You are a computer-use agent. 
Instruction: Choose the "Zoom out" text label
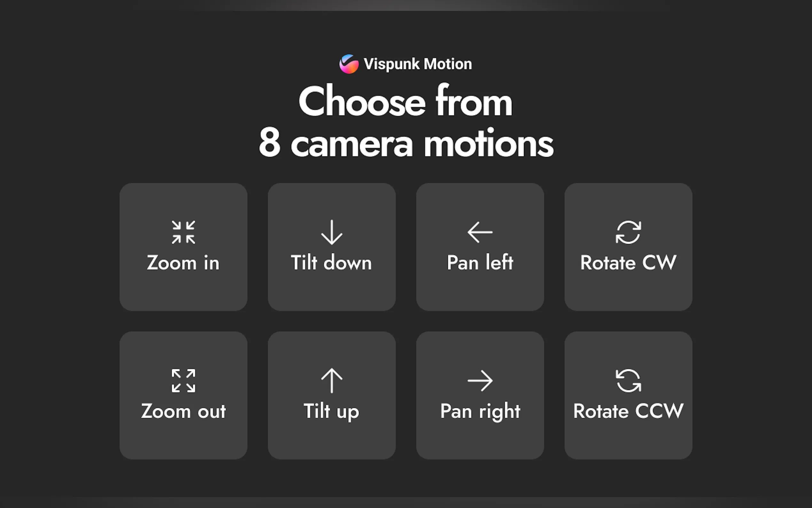tap(183, 411)
